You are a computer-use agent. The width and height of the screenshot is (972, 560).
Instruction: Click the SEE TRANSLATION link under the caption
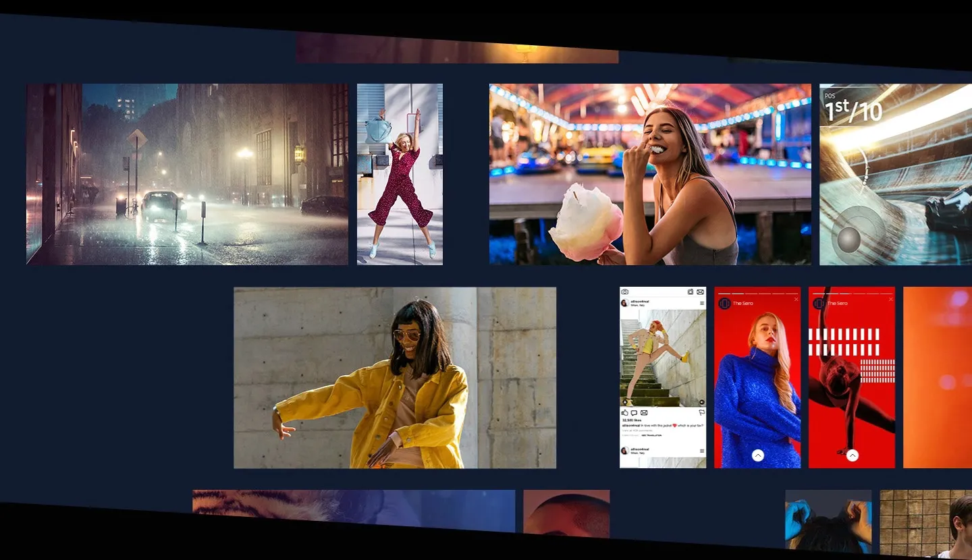(651, 435)
